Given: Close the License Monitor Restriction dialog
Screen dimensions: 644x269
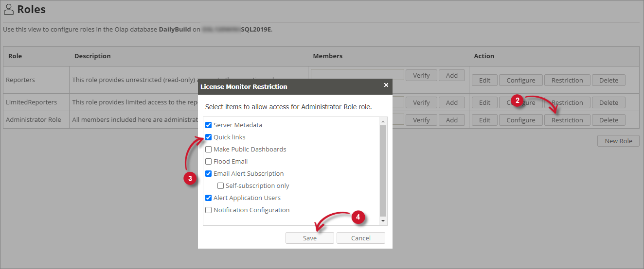Looking at the screenshot, I should pyautogui.click(x=386, y=85).
